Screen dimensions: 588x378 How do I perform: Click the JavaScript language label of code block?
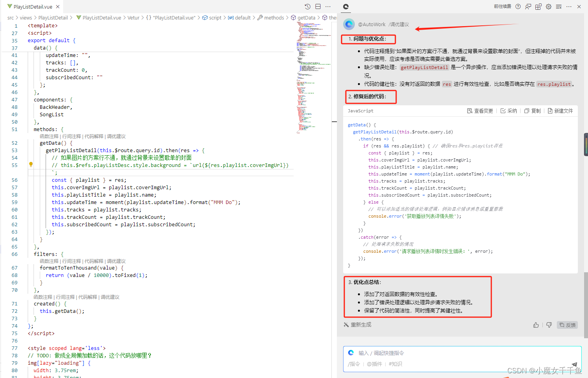[x=361, y=111]
